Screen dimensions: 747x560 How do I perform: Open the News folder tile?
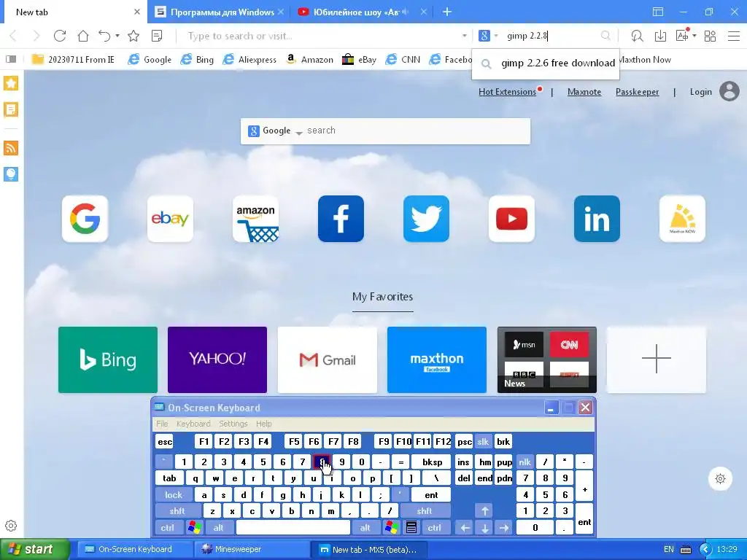tap(547, 359)
